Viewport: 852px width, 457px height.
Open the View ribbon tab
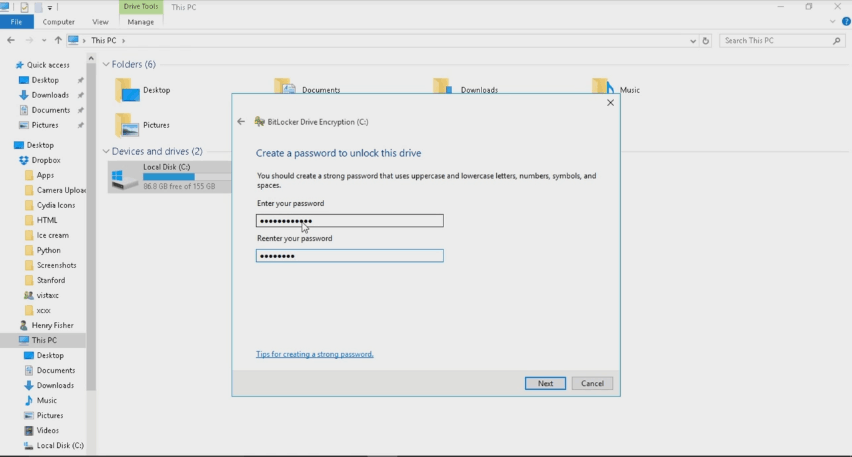point(100,22)
